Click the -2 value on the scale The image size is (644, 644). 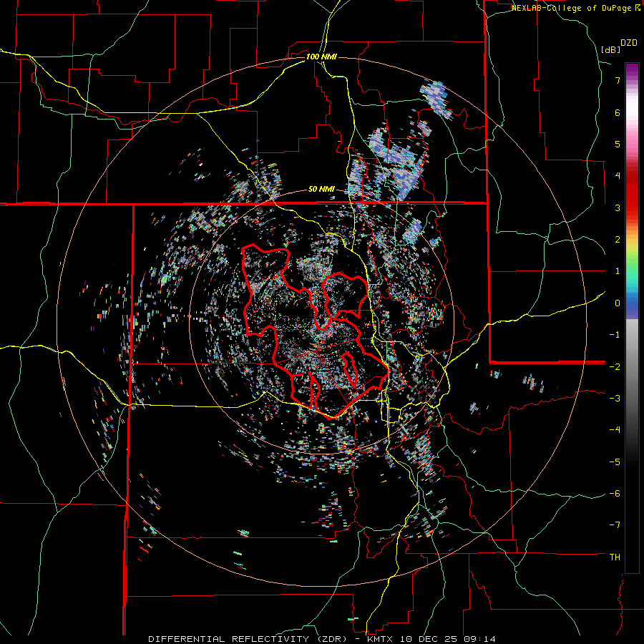[x=615, y=366]
